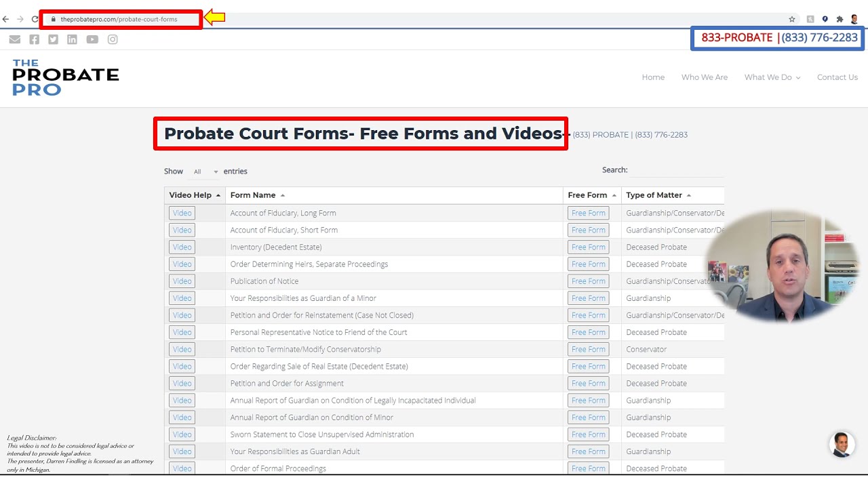Watch Video for Petition and Order for Reinstatement
This screenshot has width=868, height=488.
(182, 315)
